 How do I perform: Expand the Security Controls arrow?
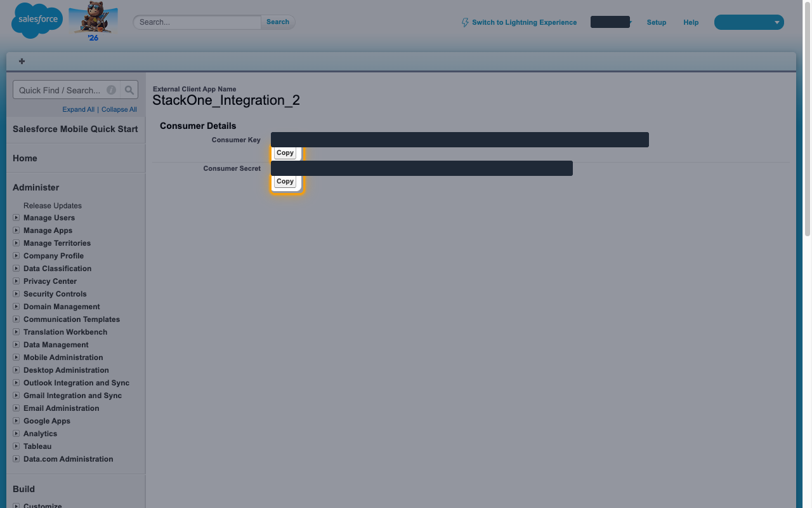coord(16,293)
